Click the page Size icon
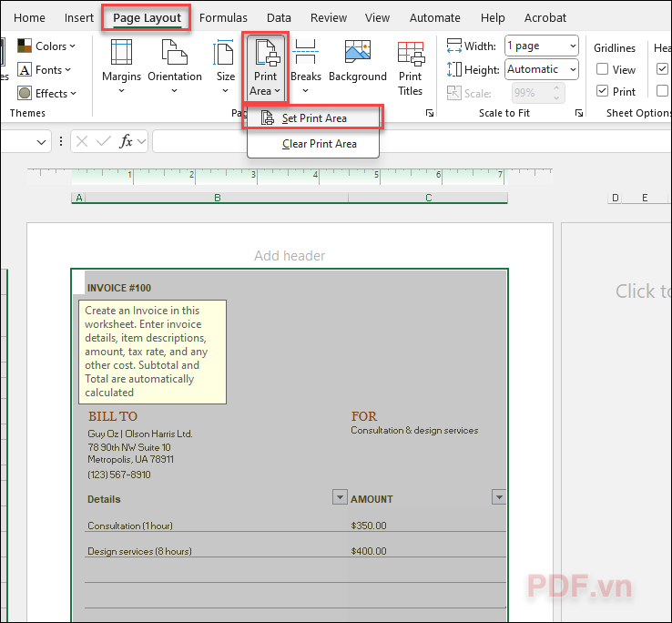 (x=223, y=51)
